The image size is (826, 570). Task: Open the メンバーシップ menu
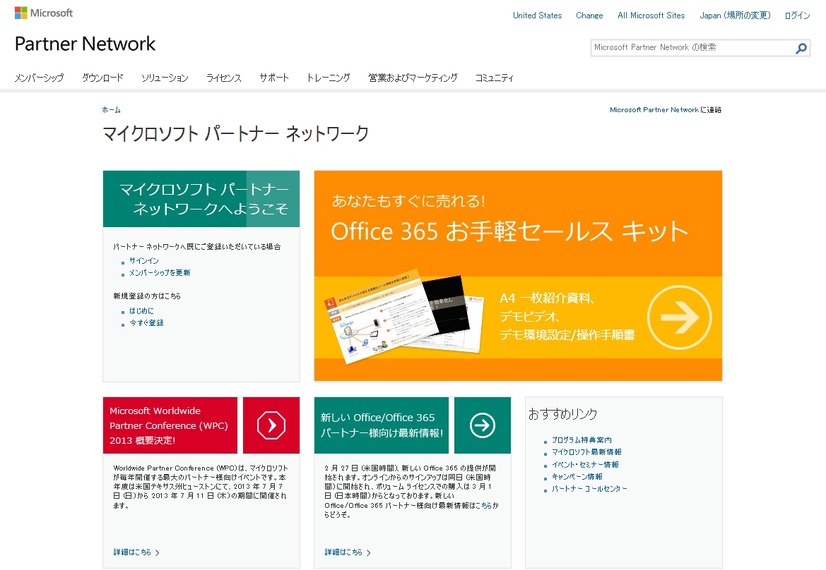point(39,78)
